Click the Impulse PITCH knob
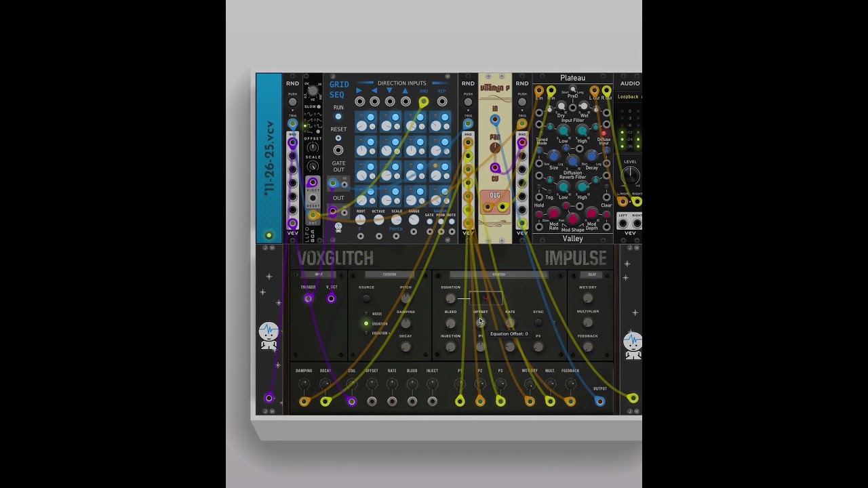The image size is (868, 488). click(x=406, y=298)
